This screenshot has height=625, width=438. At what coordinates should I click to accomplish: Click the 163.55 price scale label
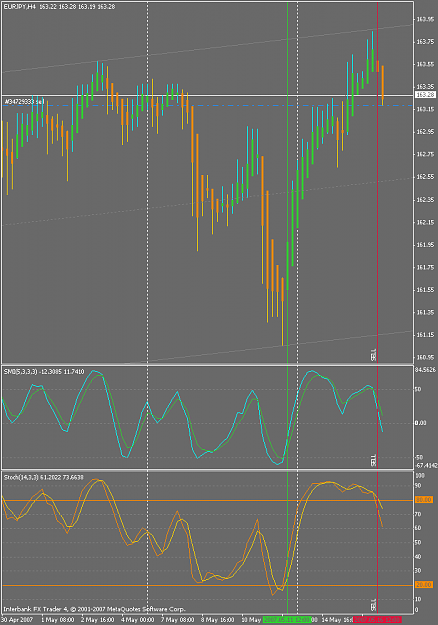pos(425,64)
